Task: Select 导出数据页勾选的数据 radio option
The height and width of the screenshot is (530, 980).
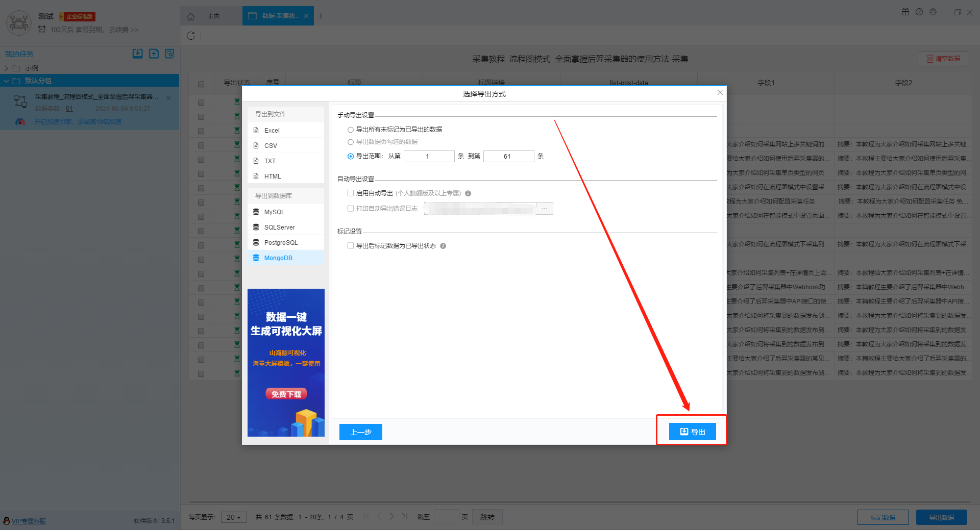Action: [351, 142]
